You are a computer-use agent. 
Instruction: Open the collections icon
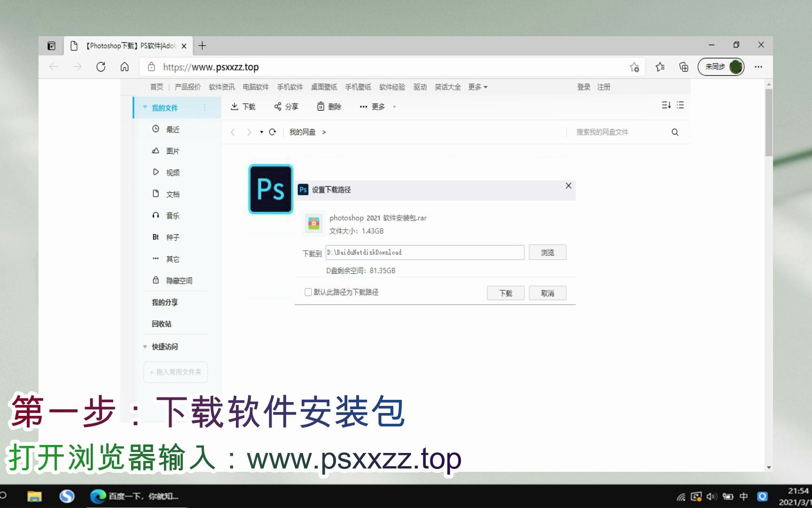(684, 67)
